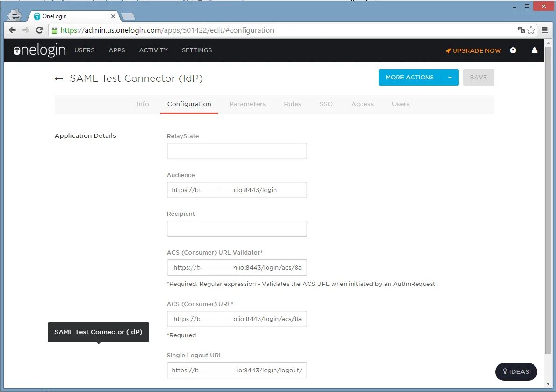Open the help question mark icon
The width and height of the screenshot is (556, 392).
[513, 50]
